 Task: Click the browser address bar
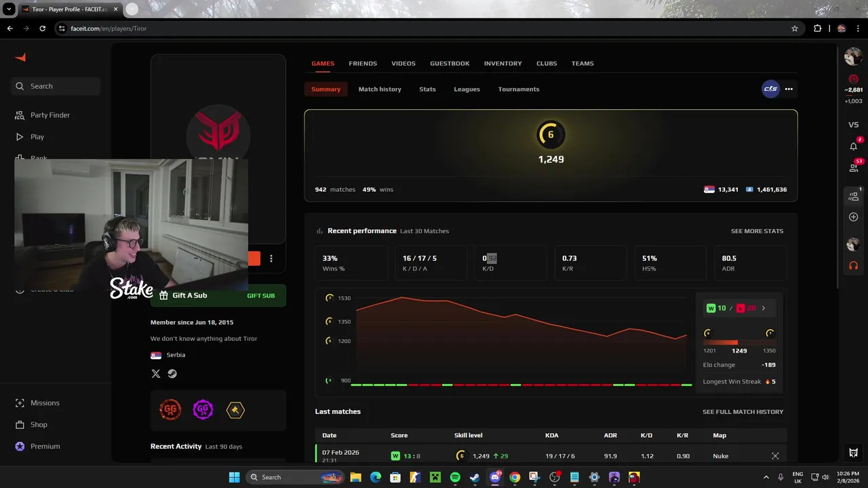click(x=427, y=28)
